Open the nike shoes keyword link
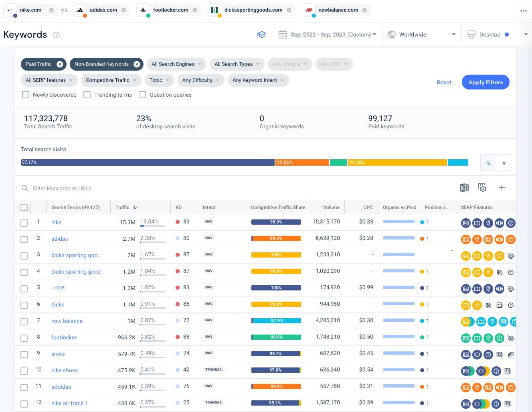 click(64, 370)
